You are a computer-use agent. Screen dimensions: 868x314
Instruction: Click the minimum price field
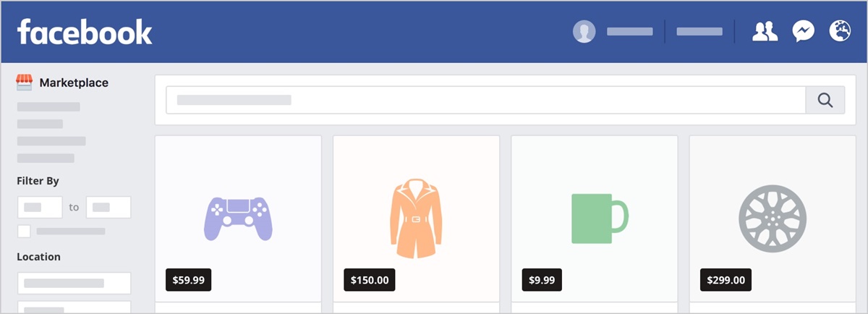tap(40, 207)
